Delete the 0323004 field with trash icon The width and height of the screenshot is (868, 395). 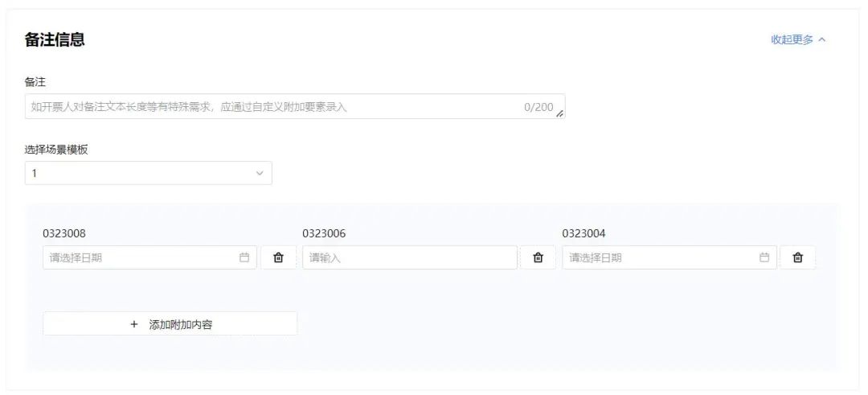(798, 257)
